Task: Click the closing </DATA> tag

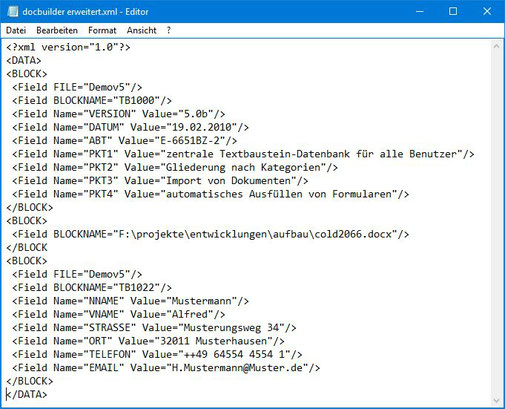Action: (x=27, y=395)
